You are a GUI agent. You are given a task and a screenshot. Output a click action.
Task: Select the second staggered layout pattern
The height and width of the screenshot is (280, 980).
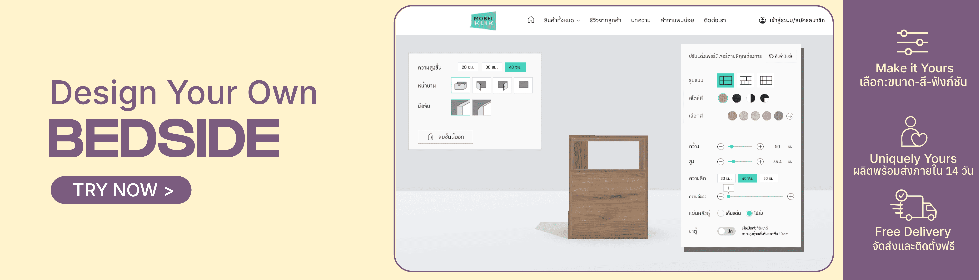point(746,80)
